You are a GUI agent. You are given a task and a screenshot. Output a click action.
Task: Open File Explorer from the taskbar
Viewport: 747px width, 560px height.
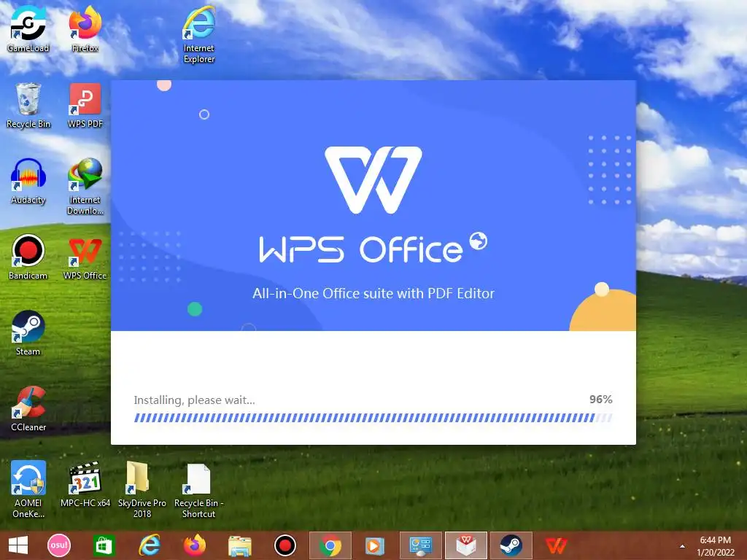pos(239,545)
